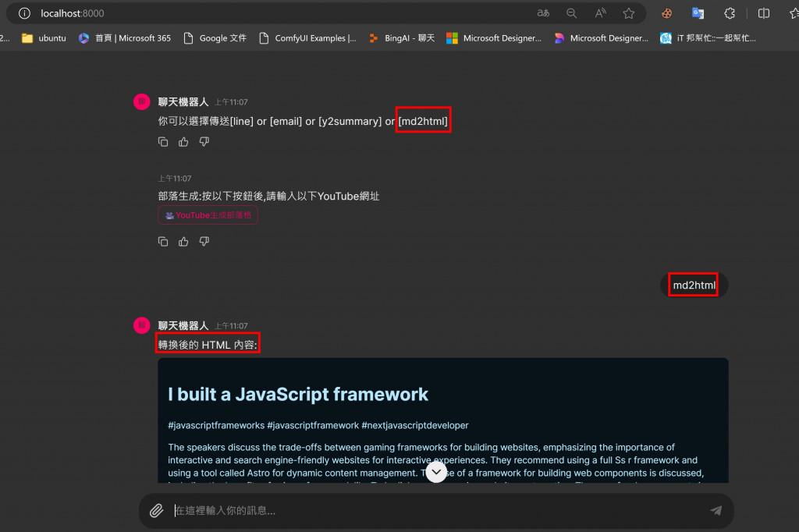Click the chatbot avatar on first message

(142, 101)
